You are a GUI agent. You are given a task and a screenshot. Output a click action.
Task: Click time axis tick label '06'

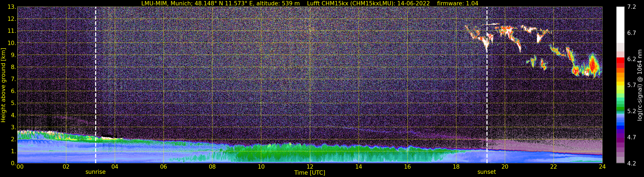coord(164,167)
